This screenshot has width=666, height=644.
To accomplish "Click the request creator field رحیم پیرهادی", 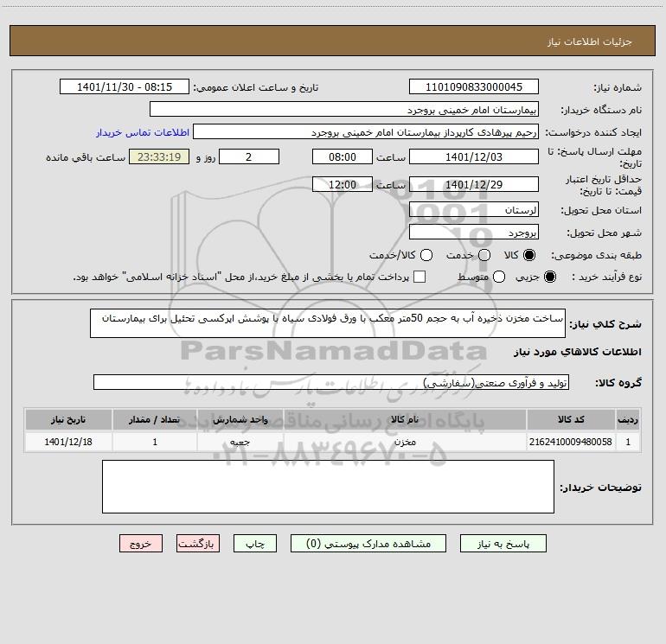I will pyautogui.click(x=366, y=131).
